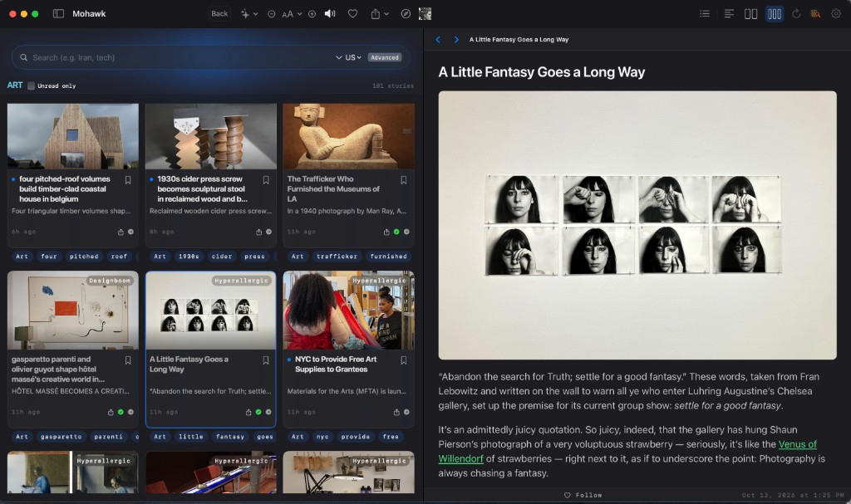Click the refresh feed icon
Image resolution: width=851 pixels, height=504 pixels.
click(796, 13)
